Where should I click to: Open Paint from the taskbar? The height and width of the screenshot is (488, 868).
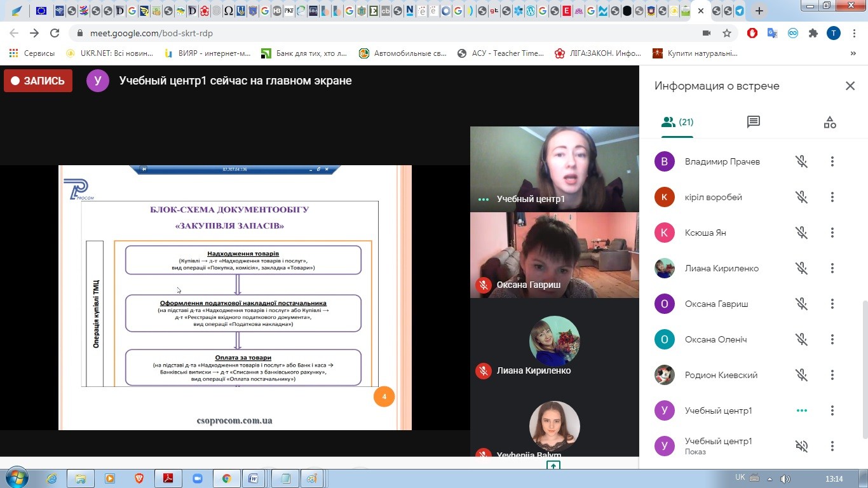click(x=312, y=478)
